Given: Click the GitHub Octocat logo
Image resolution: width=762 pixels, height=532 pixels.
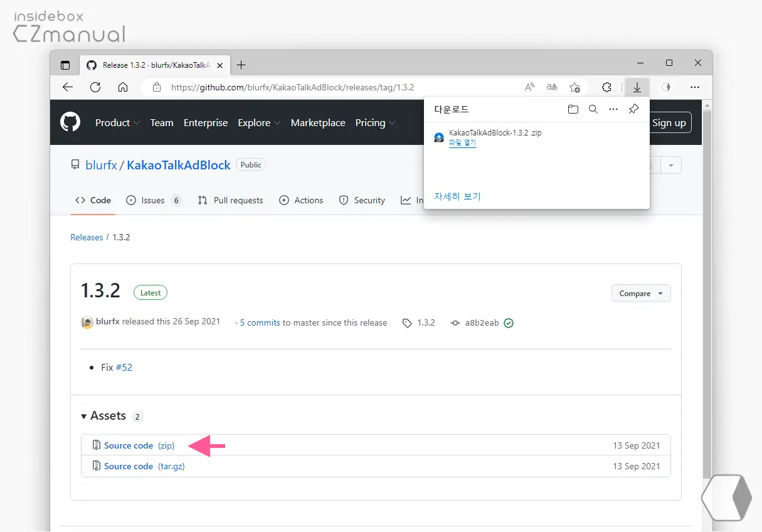Looking at the screenshot, I should coord(70,122).
